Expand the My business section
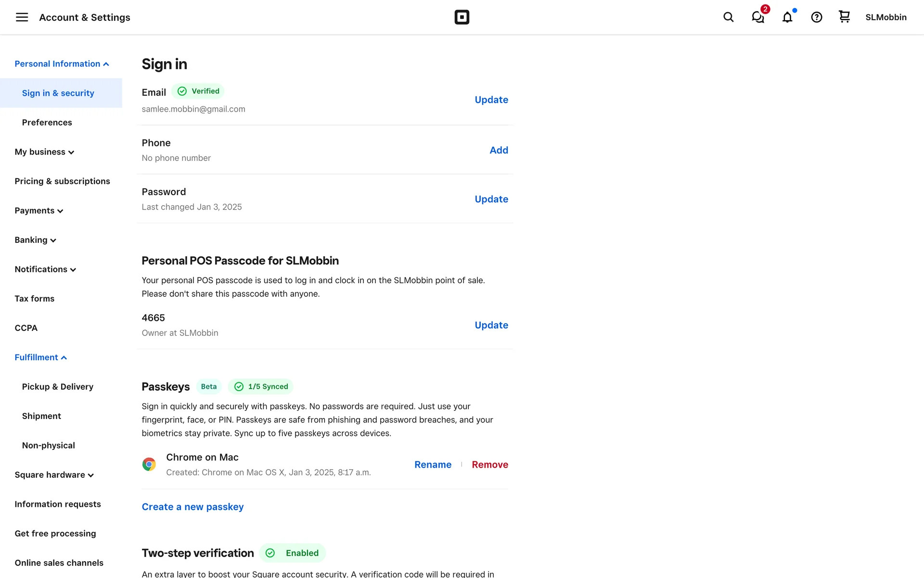 tap(44, 152)
